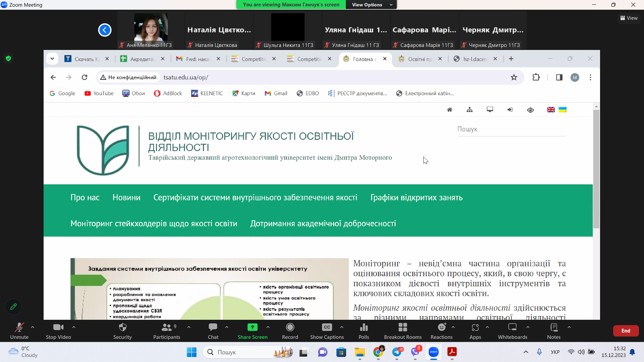
Task: Open Breakout Rooms panel
Action: 402,330
